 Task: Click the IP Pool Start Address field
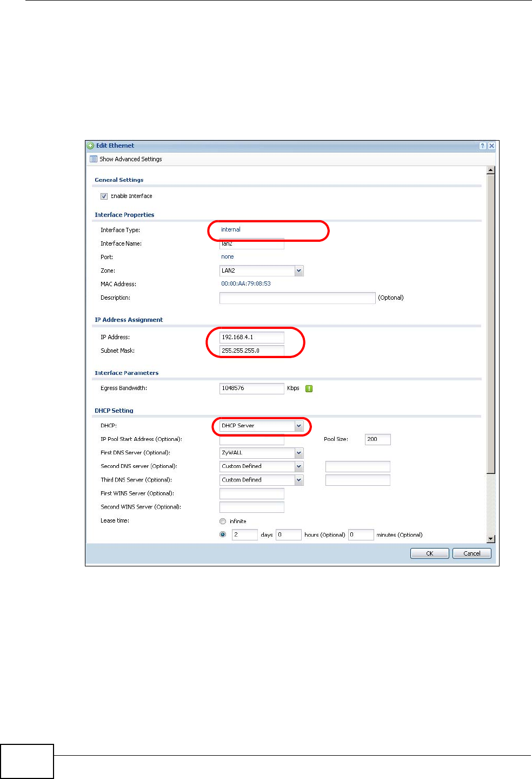(252, 440)
